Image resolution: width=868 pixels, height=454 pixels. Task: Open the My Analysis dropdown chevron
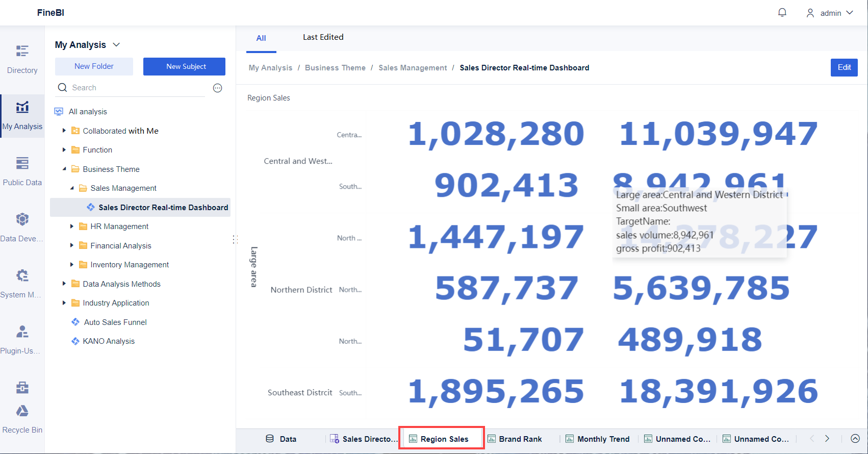[116, 45]
